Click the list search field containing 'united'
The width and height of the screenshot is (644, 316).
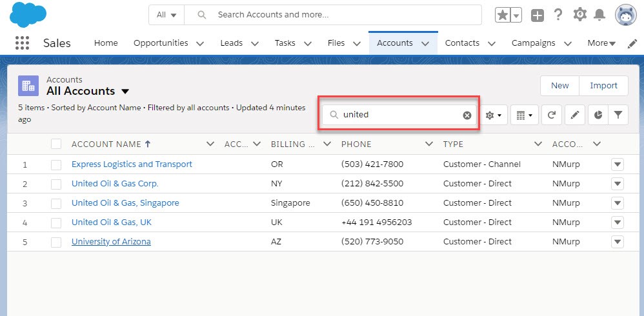[x=399, y=115]
